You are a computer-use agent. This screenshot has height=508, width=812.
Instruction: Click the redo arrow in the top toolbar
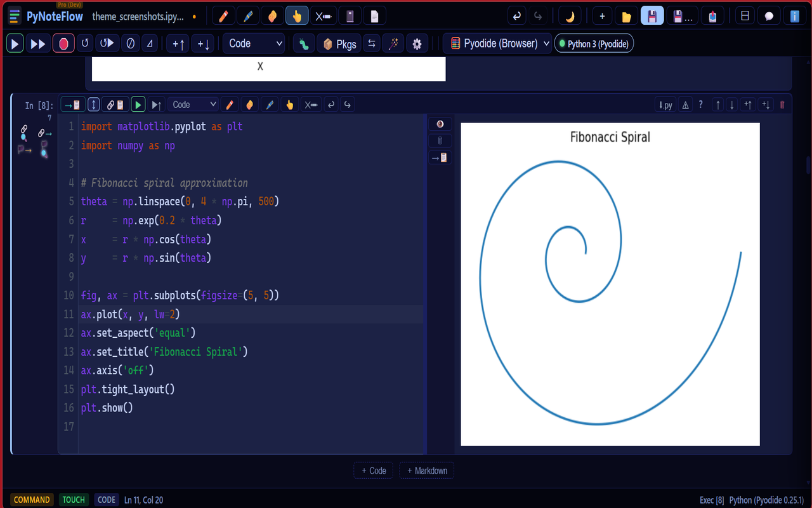[x=538, y=16]
